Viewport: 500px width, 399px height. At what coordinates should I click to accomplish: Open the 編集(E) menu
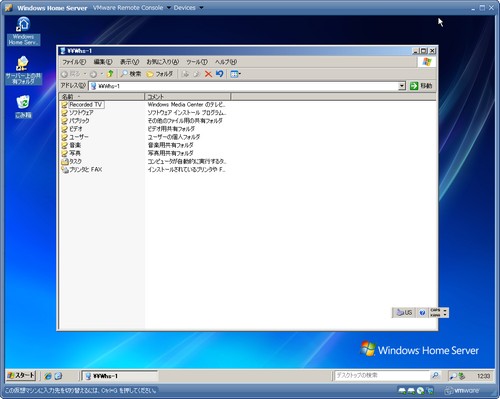(x=103, y=62)
